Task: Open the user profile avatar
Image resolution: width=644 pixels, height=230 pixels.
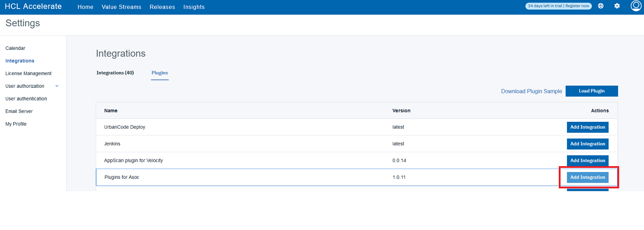Action: tap(635, 6)
